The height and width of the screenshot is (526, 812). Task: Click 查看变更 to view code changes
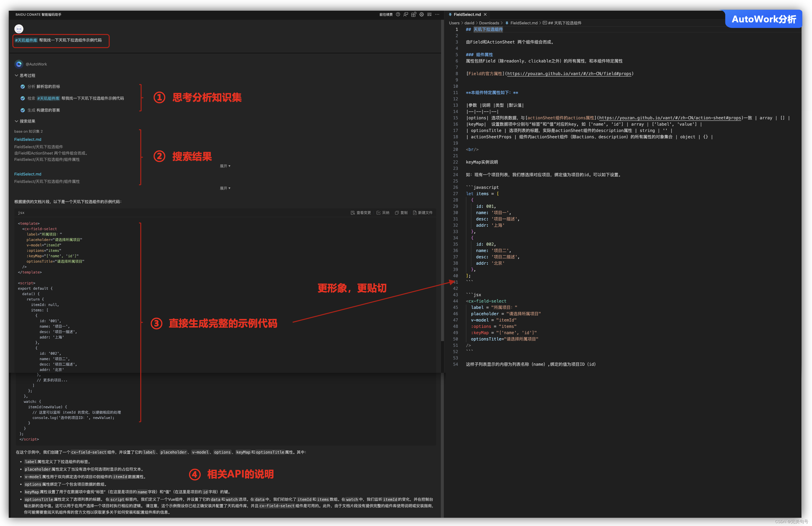click(361, 213)
